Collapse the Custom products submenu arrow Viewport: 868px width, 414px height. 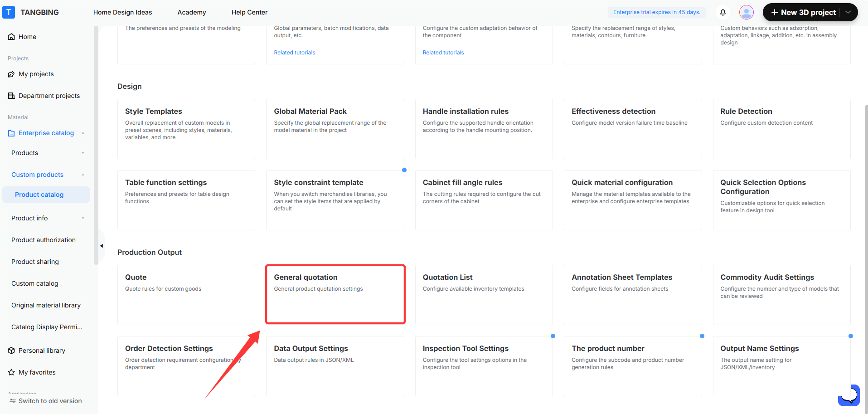pos(83,175)
